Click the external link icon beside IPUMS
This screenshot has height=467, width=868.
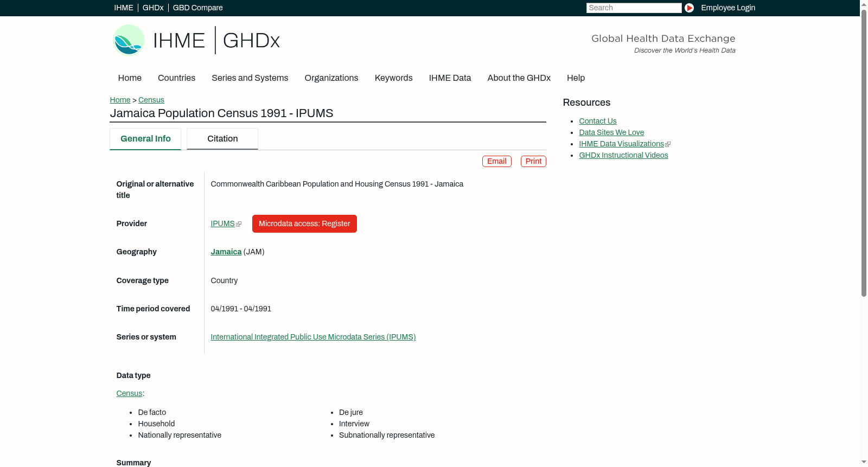(x=239, y=224)
